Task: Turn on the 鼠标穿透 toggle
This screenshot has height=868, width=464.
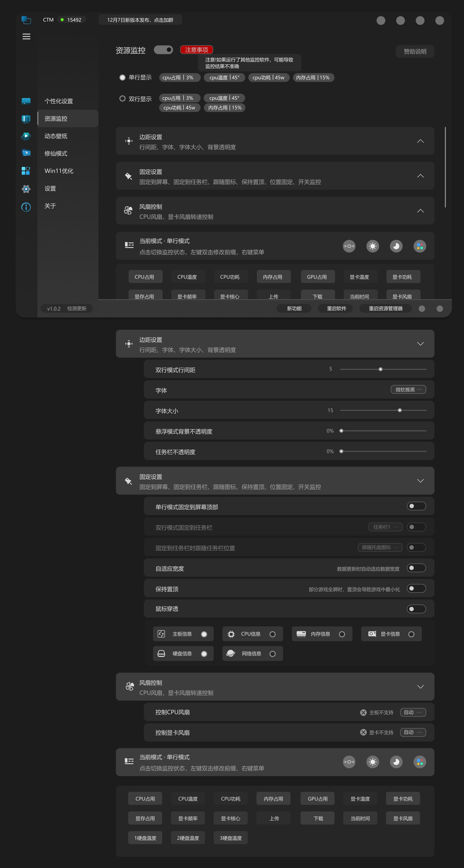Action: (416, 609)
